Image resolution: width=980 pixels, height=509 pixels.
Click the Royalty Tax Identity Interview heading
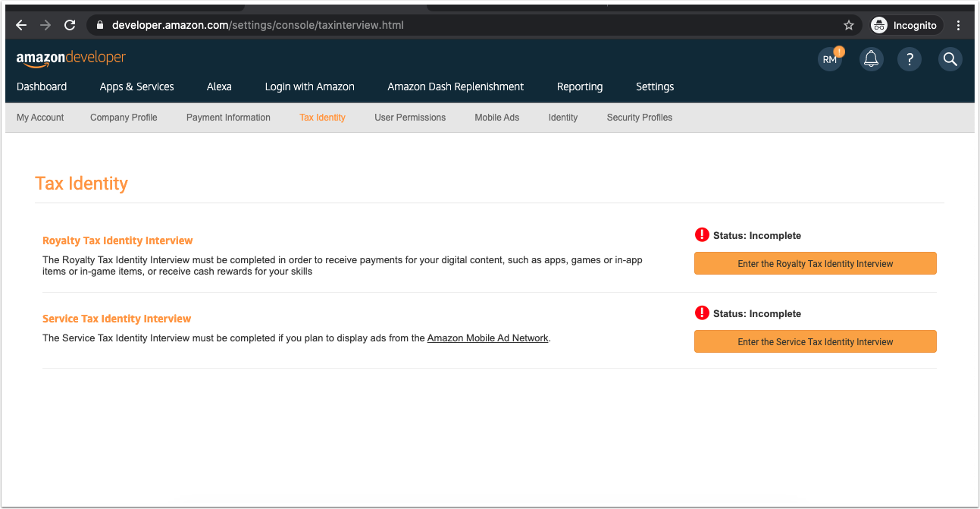click(x=117, y=240)
